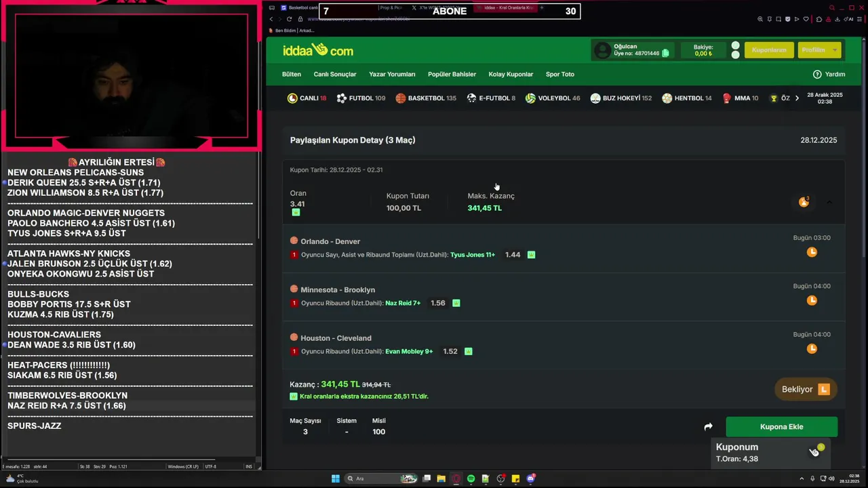Open the FUTBOL 109 sport category
The image size is (868, 488).
[x=361, y=98]
